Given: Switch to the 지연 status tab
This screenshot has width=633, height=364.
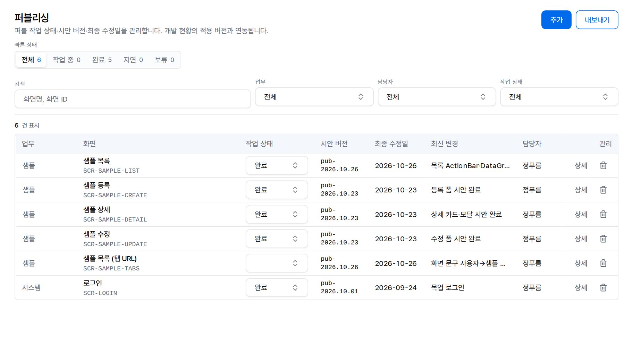Looking at the screenshot, I should [133, 60].
